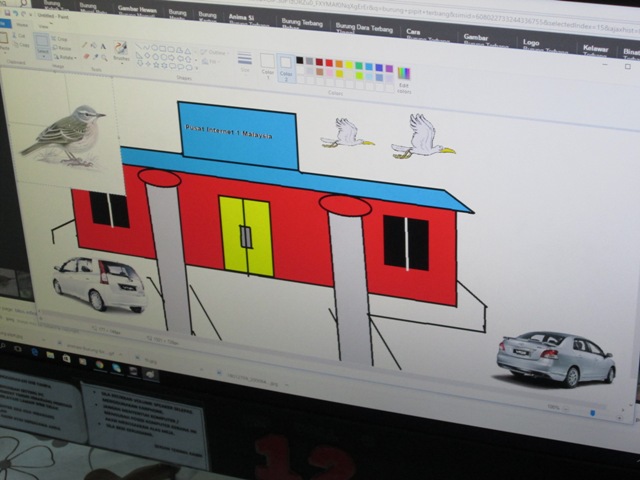Select the Text tool (A) in Paint
Image resolution: width=640 pixels, height=480 pixels.
[x=103, y=47]
